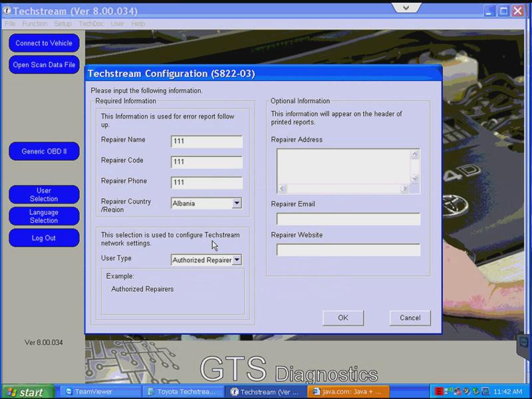Confirm configuration with OK button
The image size is (532, 399).
pos(343,318)
